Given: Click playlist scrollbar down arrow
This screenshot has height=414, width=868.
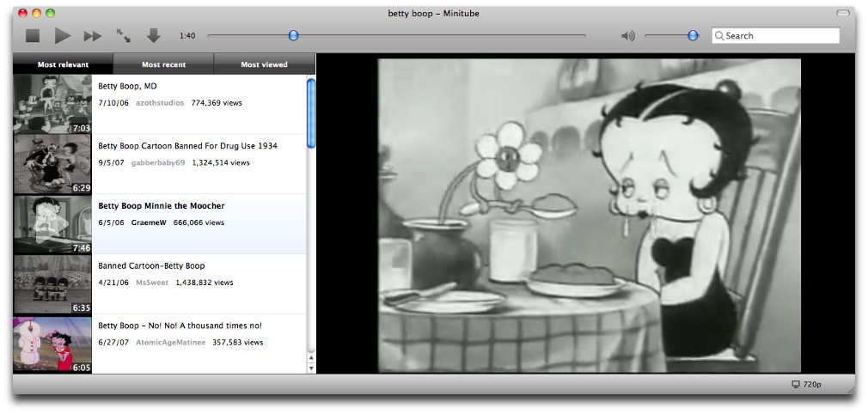Looking at the screenshot, I should [311, 368].
